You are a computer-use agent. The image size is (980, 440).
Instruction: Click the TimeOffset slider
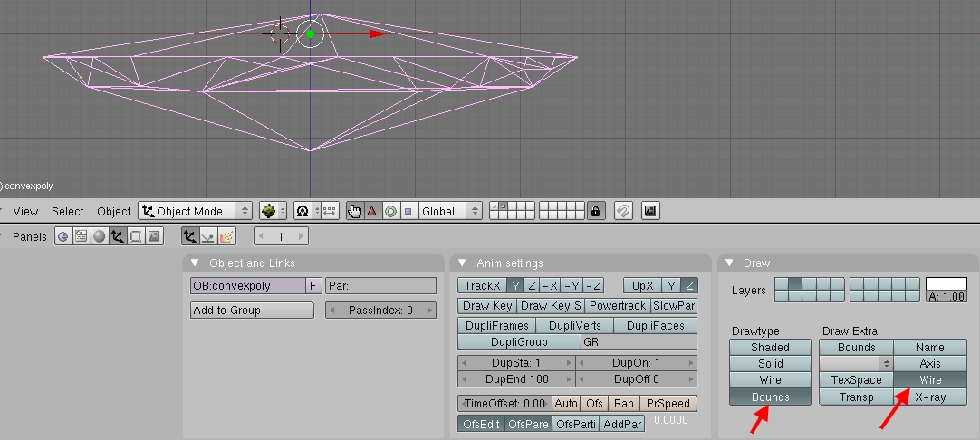(x=504, y=404)
